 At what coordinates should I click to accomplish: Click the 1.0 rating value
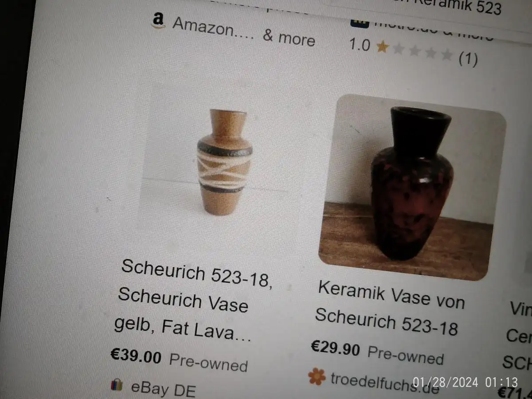point(360,45)
